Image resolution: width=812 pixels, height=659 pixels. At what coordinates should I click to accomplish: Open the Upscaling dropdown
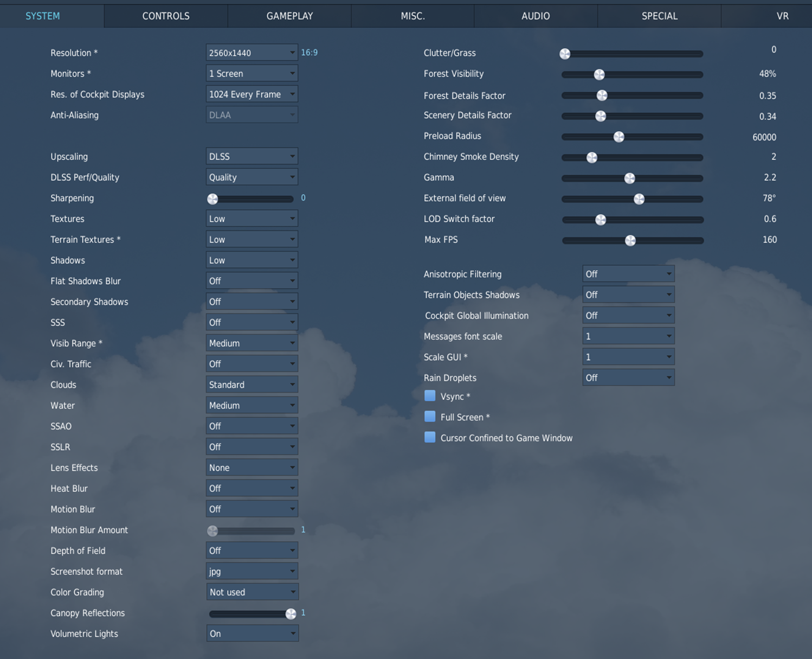tap(252, 156)
